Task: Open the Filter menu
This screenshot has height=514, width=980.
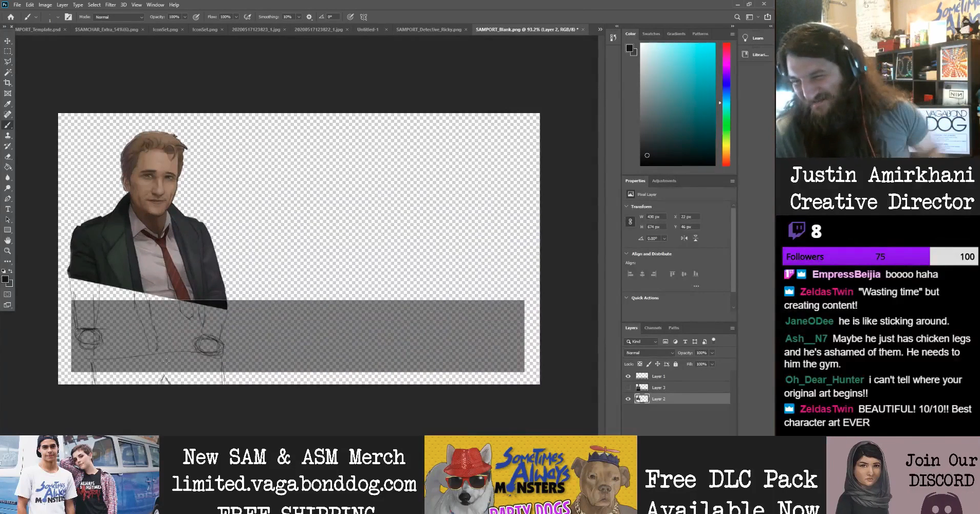Action: tap(110, 5)
